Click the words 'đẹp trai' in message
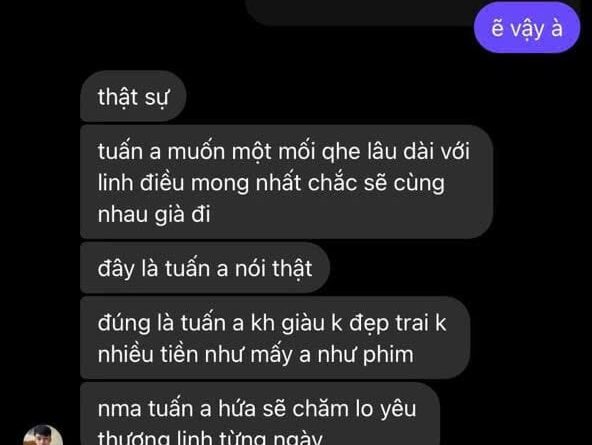Image resolution: width=592 pixels, height=445 pixels. point(389,324)
